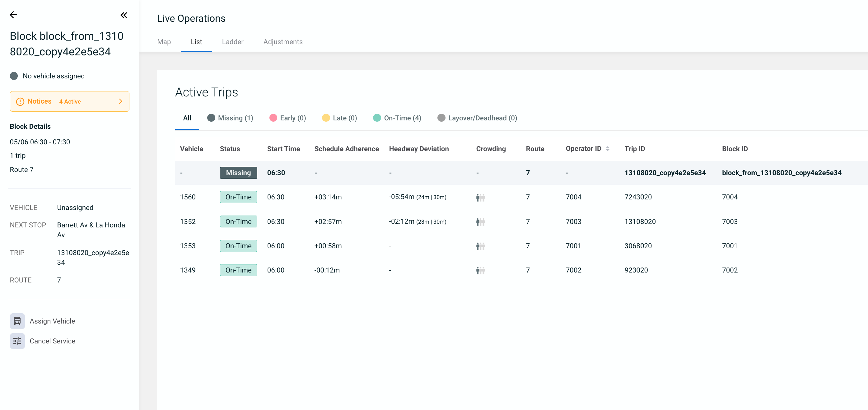Click the Crowding column header

click(491, 149)
